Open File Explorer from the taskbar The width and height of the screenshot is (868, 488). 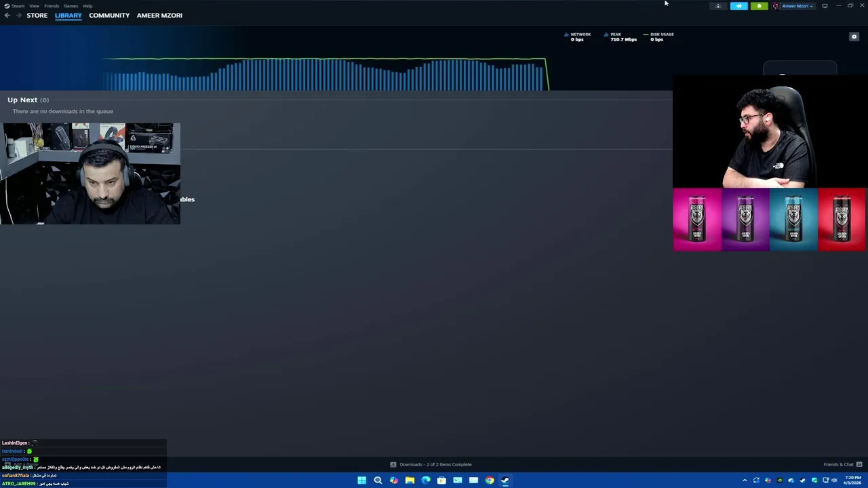coord(410,481)
